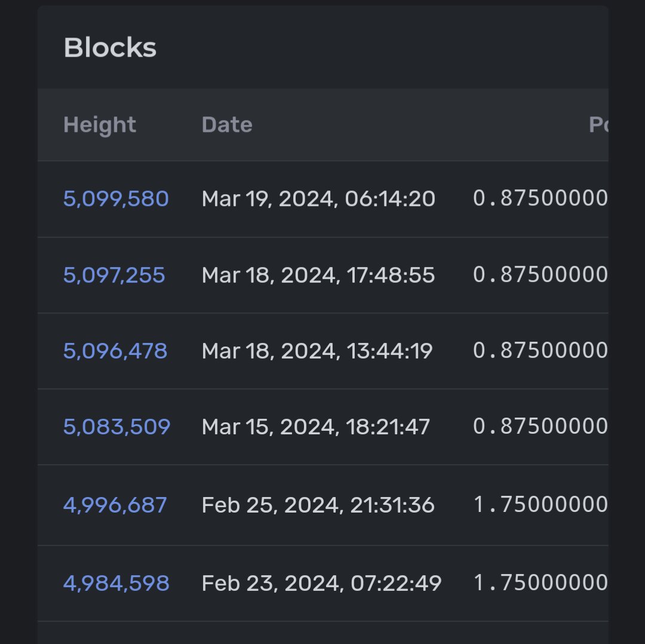Viewport: 645px width, 644px height.
Task: Select date Feb 25, 2024, 21:31:36
Action: (318, 505)
